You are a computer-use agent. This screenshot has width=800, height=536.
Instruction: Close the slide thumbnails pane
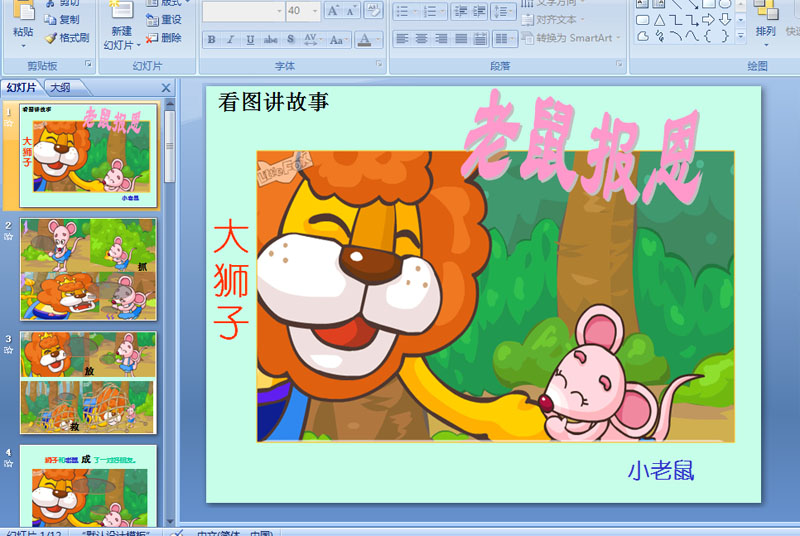point(166,88)
